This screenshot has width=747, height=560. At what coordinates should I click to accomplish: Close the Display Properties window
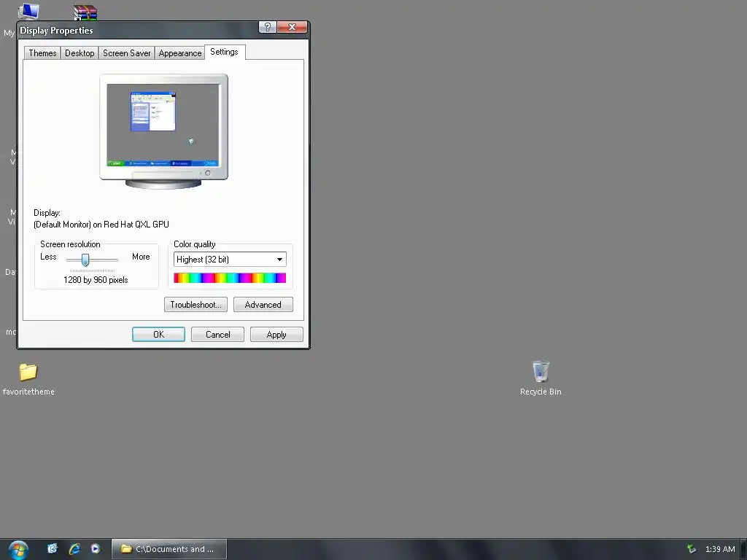[292, 27]
